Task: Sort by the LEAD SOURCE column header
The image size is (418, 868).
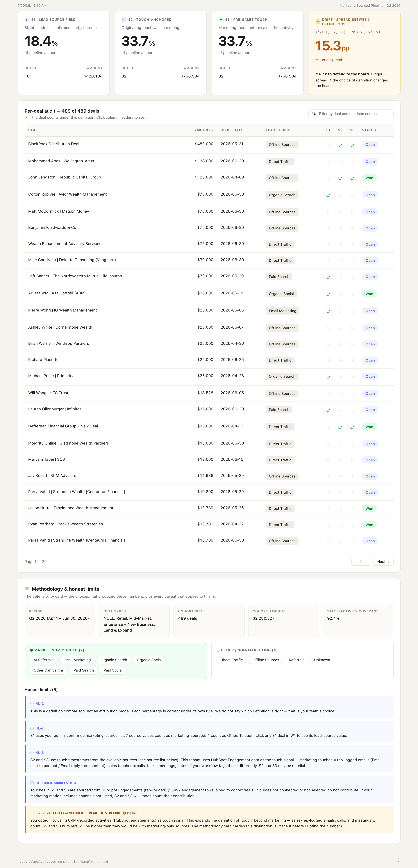Action: pyautogui.click(x=279, y=130)
